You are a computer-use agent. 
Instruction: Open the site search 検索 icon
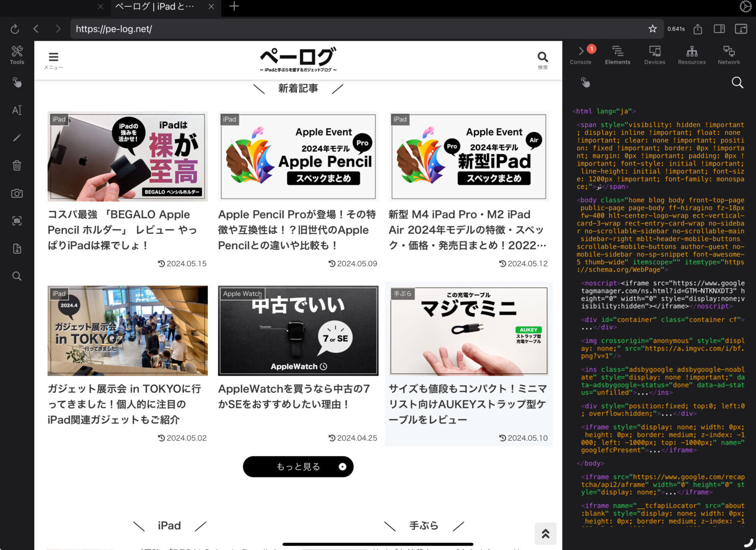(543, 61)
